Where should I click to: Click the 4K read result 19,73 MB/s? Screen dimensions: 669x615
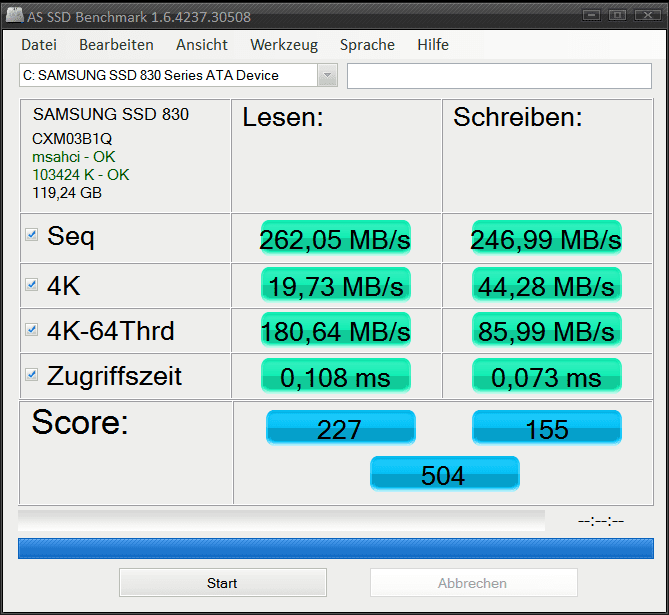(x=336, y=285)
